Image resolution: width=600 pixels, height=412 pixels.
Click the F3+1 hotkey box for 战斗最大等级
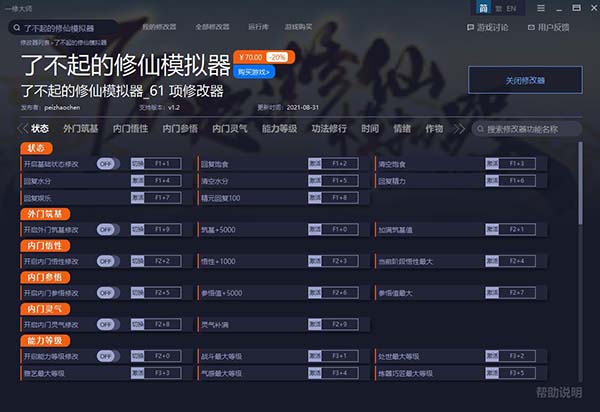[340, 356]
